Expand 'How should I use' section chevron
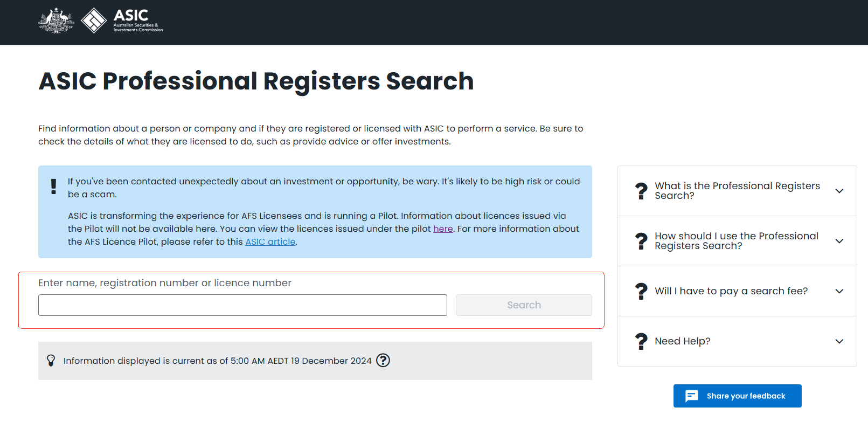This screenshot has width=868, height=435. coord(839,241)
